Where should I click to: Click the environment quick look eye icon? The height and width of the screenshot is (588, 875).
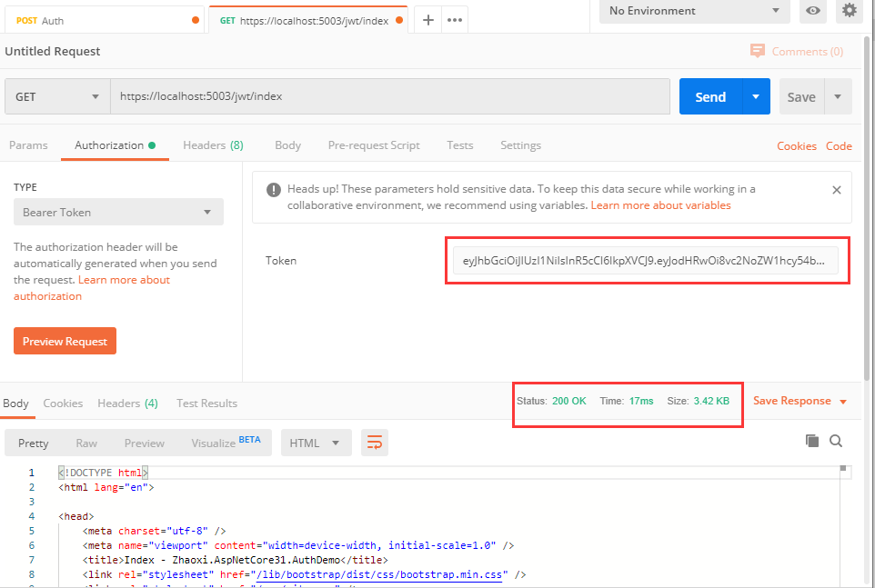pyautogui.click(x=813, y=11)
